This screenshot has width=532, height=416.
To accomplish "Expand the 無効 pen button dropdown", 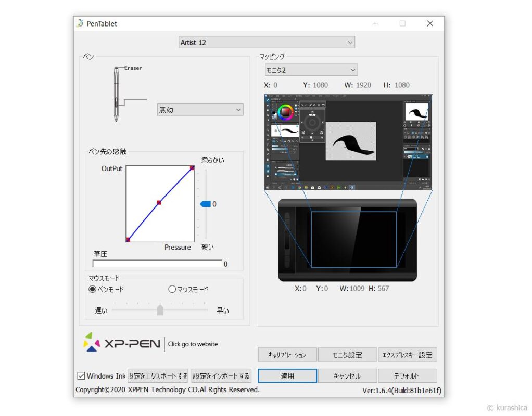I will (200, 110).
